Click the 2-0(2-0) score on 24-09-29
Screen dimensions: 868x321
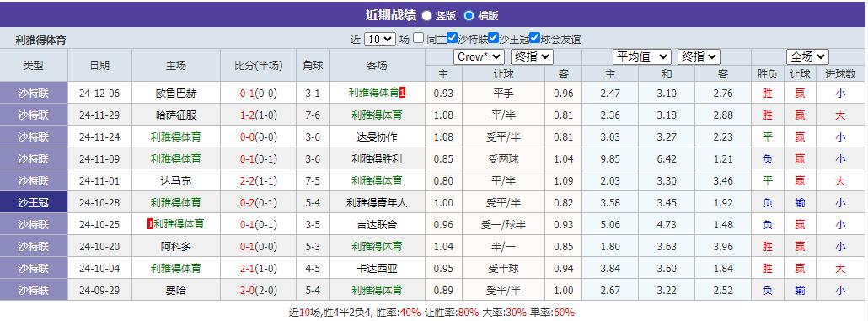click(x=259, y=291)
